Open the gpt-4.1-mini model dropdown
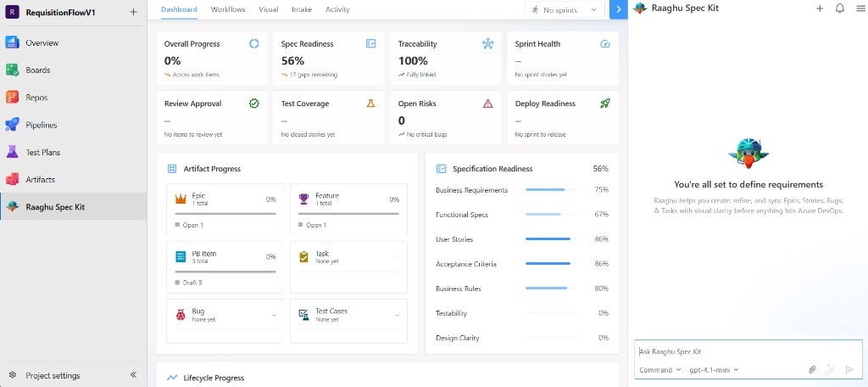Screen dimensions: 868x387 coord(714,370)
